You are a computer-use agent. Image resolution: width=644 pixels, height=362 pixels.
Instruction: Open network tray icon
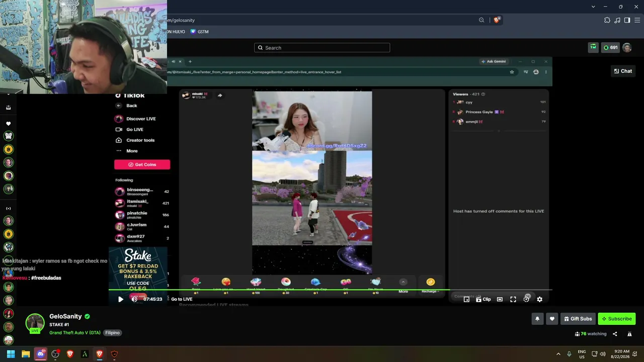tap(594, 354)
